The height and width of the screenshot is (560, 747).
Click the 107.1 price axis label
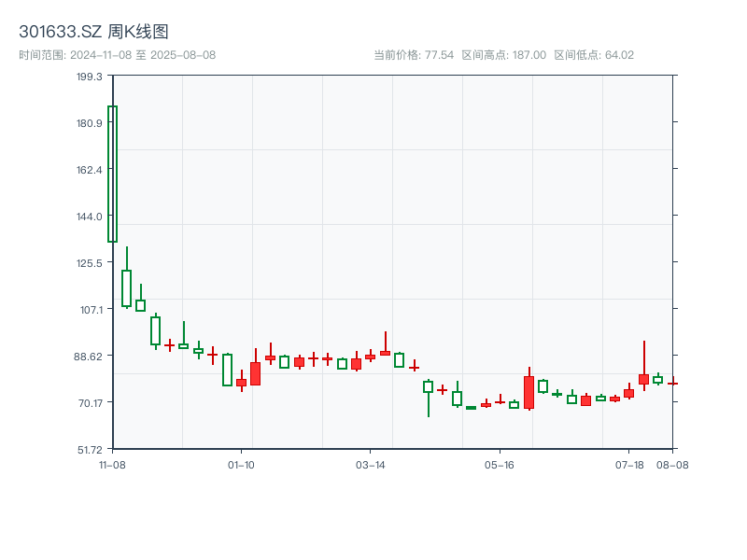(90, 309)
